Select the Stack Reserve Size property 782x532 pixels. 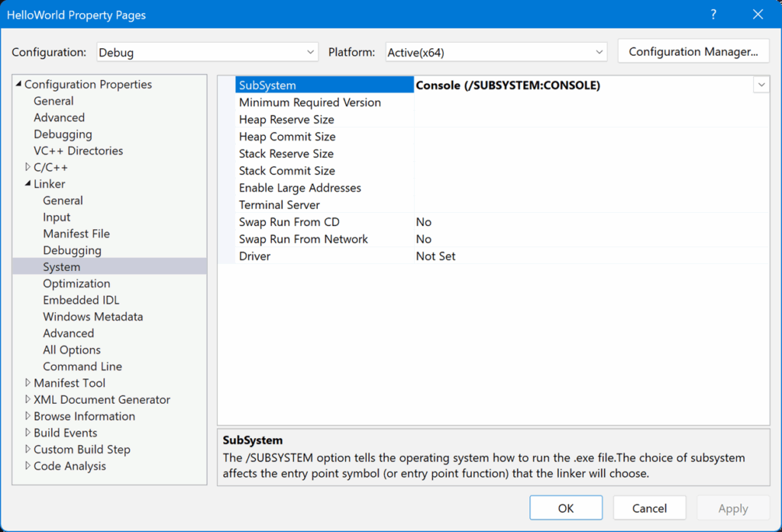[x=286, y=153]
